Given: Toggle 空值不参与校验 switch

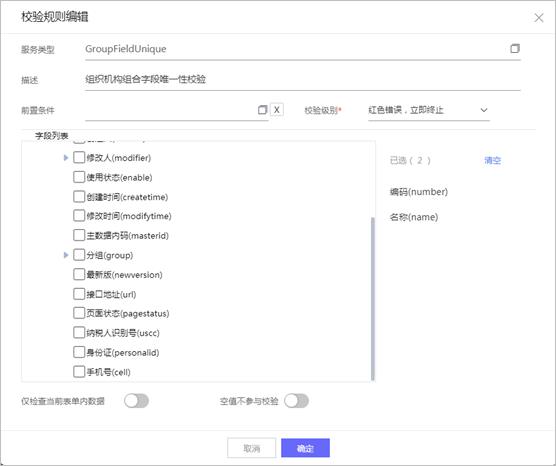Looking at the screenshot, I should pyautogui.click(x=296, y=401).
